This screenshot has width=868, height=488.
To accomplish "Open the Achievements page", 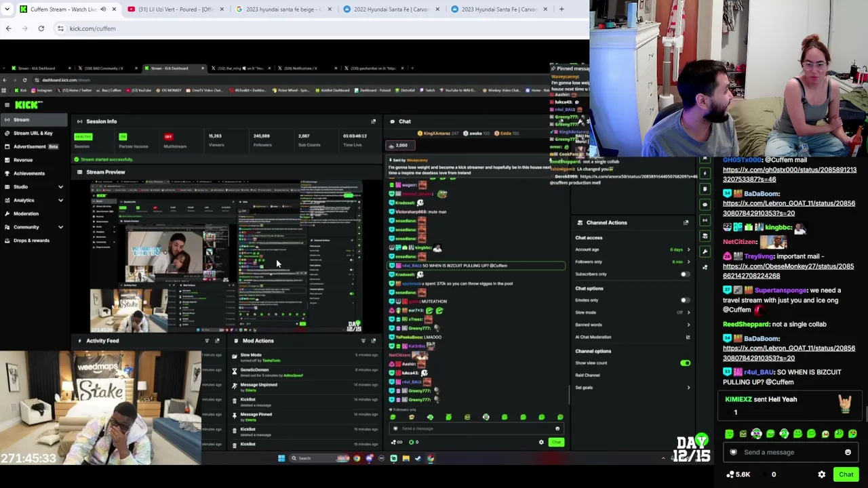I will (34, 174).
